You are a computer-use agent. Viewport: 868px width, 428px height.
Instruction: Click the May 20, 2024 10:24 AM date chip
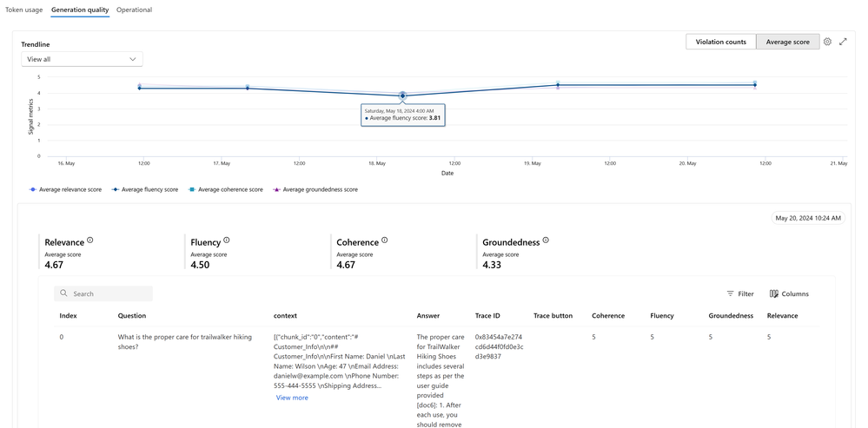point(808,219)
